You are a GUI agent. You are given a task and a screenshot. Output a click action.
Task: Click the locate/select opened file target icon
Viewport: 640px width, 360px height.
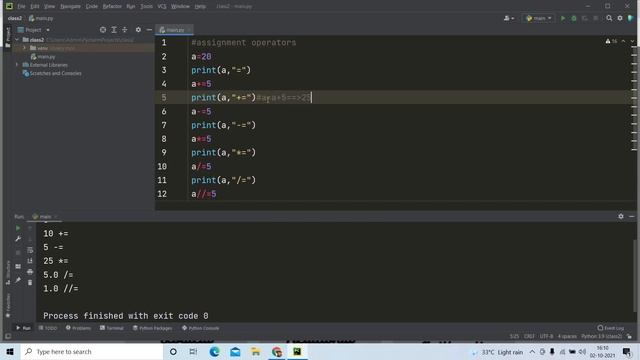(x=103, y=30)
